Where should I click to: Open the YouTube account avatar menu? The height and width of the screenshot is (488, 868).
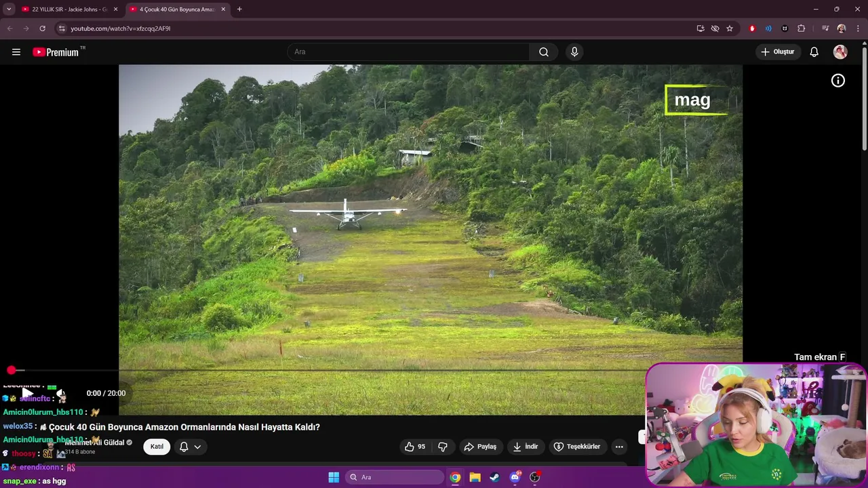coord(840,52)
